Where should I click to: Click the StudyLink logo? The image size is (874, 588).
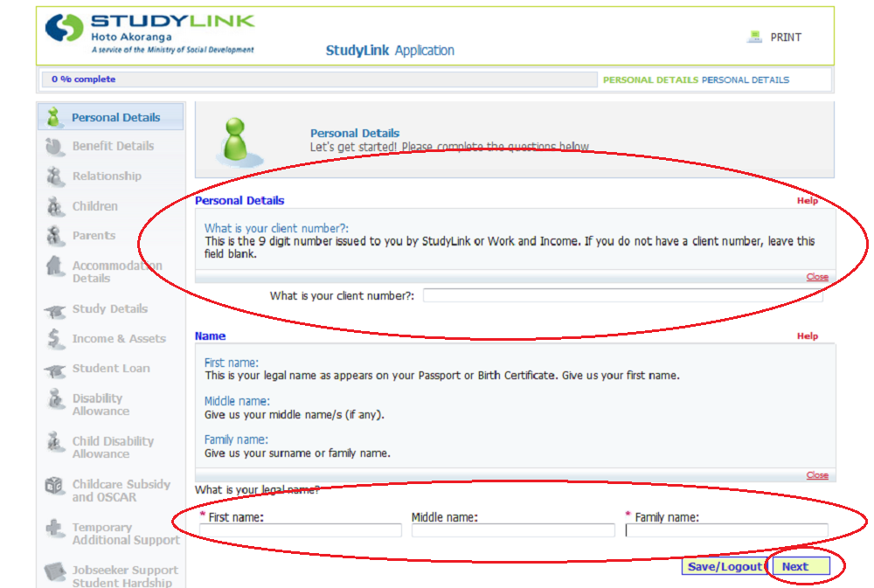coord(150,33)
